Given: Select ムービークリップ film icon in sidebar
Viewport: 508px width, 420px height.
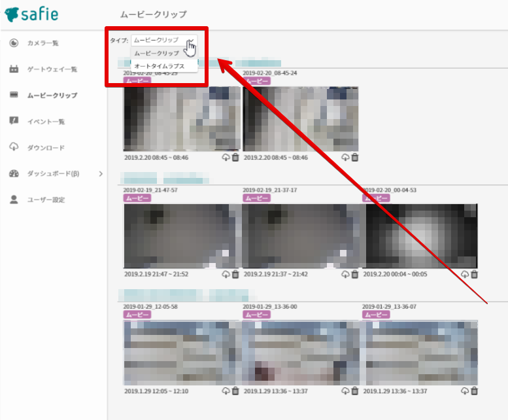Looking at the screenshot, I should click(x=14, y=95).
